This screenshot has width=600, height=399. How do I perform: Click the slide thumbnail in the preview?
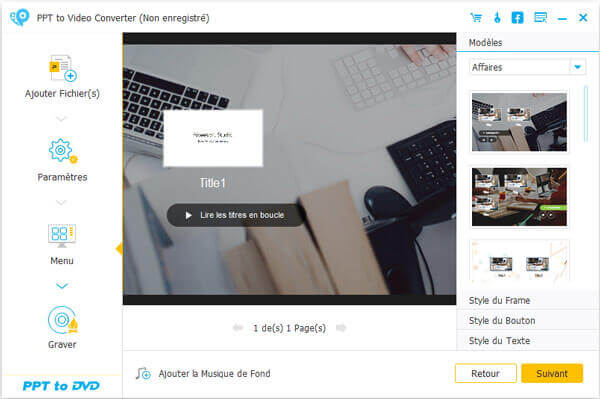(x=213, y=138)
